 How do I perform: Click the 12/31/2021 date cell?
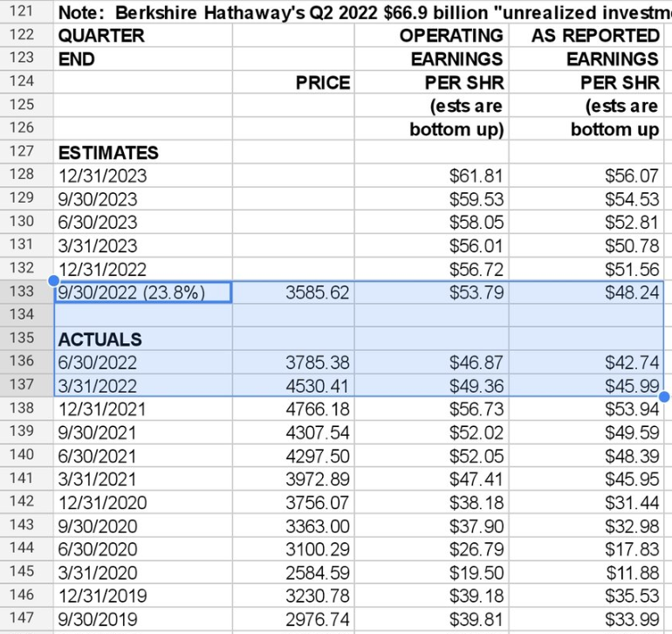click(143, 409)
